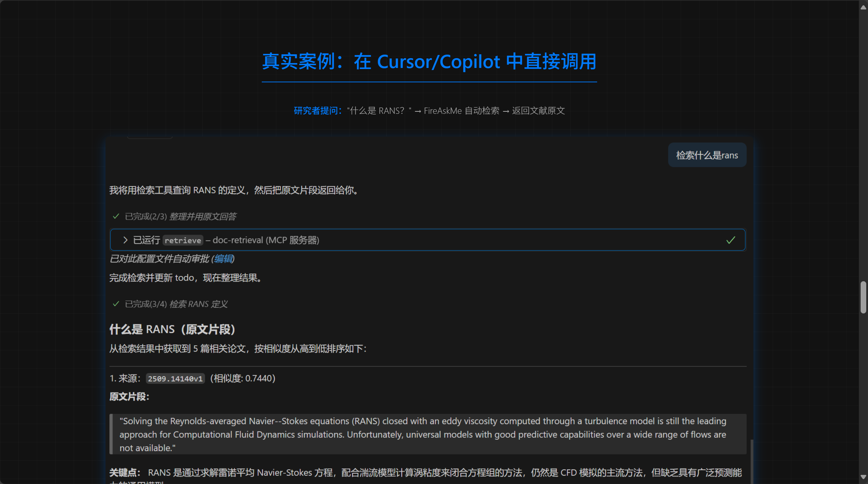This screenshot has width=868, height=484.
Task: Click the 检索什么是rans chat bubble
Action: 707,155
